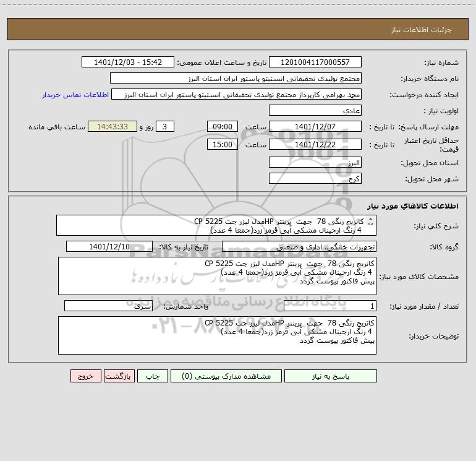Click the اطلاعات کالاهای مورد نیاز section heading
Viewport: 476px width, 461px height.
coord(412,206)
